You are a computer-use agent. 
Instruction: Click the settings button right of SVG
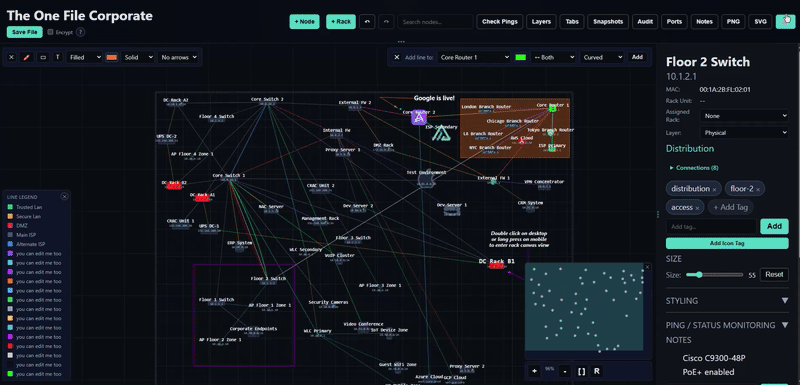(x=785, y=21)
